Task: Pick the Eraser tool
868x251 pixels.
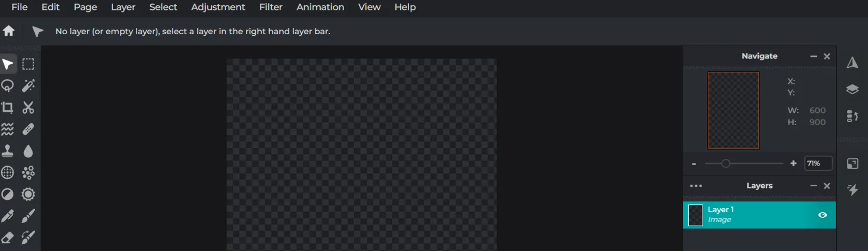Action: click(8, 238)
